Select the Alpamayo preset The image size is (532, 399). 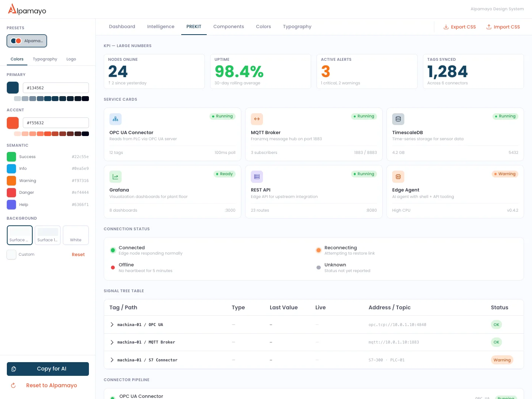tap(27, 41)
